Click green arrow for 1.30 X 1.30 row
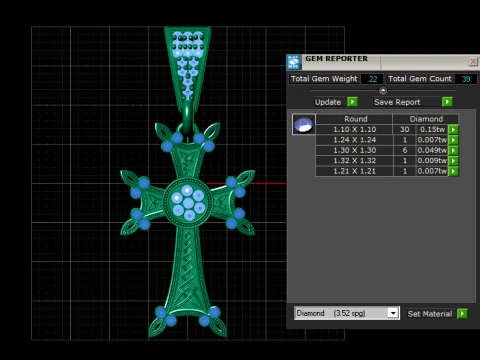480x360 pixels. [453, 150]
